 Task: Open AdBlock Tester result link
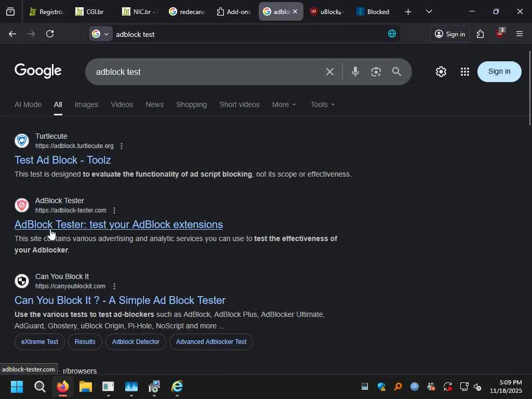coord(119,224)
